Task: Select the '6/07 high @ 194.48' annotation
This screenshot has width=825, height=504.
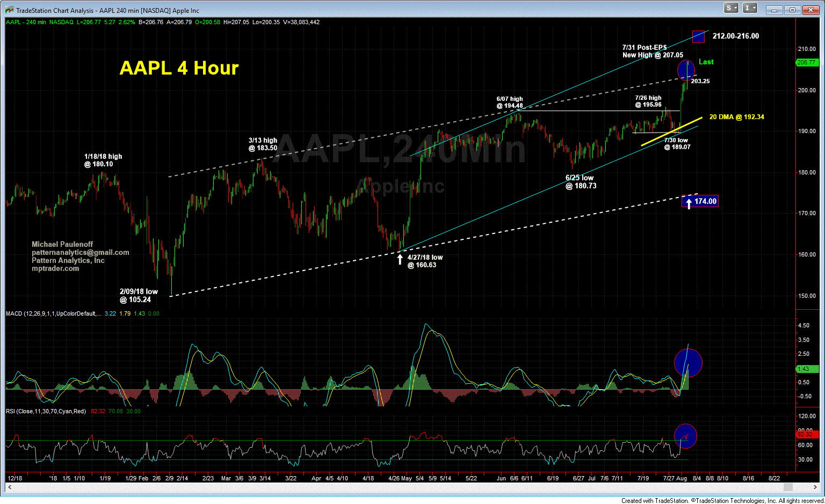Action: click(509, 103)
